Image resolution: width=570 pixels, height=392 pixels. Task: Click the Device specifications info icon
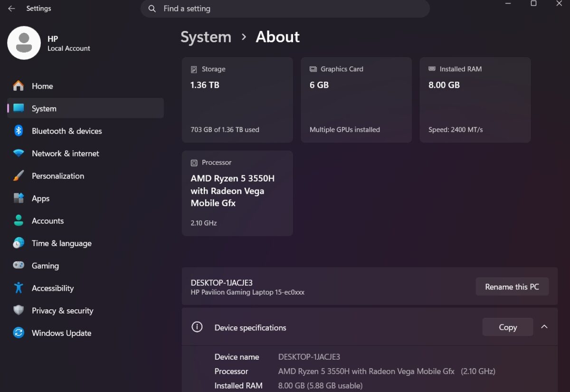click(197, 327)
